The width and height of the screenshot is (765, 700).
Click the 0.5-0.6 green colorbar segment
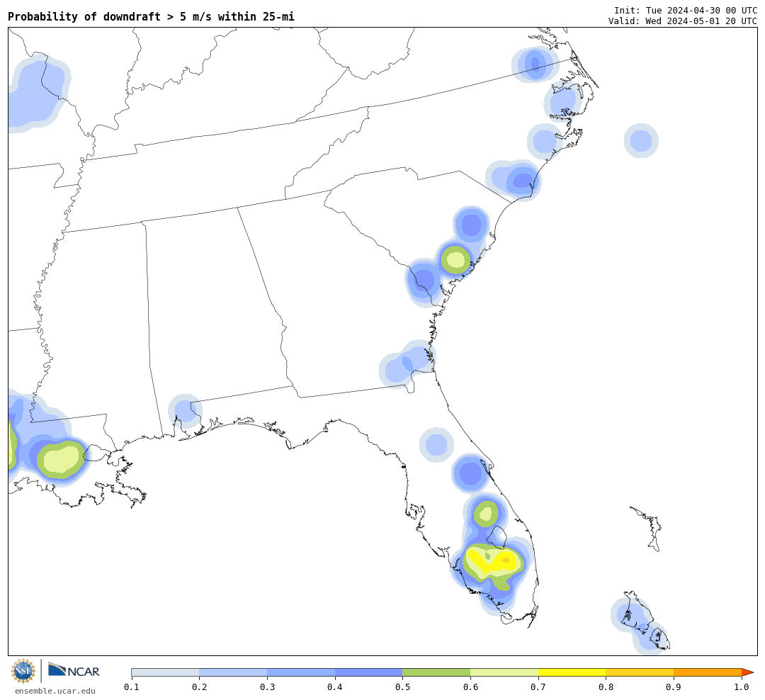coord(436,672)
